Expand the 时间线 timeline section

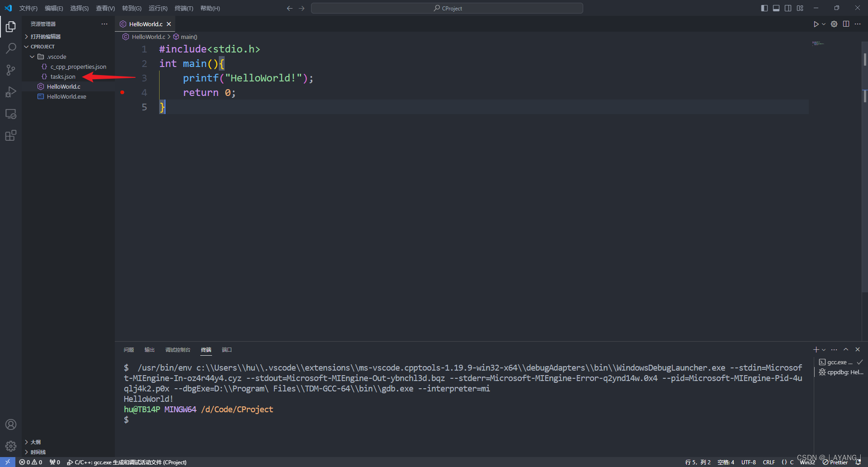click(x=68, y=452)
